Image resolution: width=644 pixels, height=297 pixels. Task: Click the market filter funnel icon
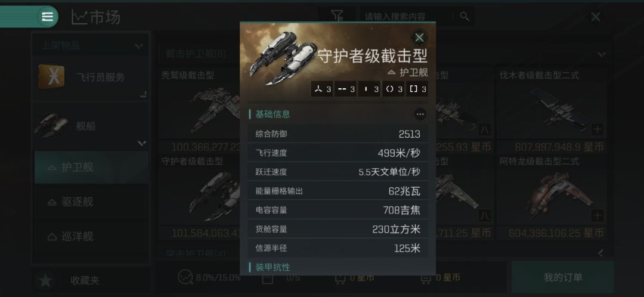tap(337, 17)
